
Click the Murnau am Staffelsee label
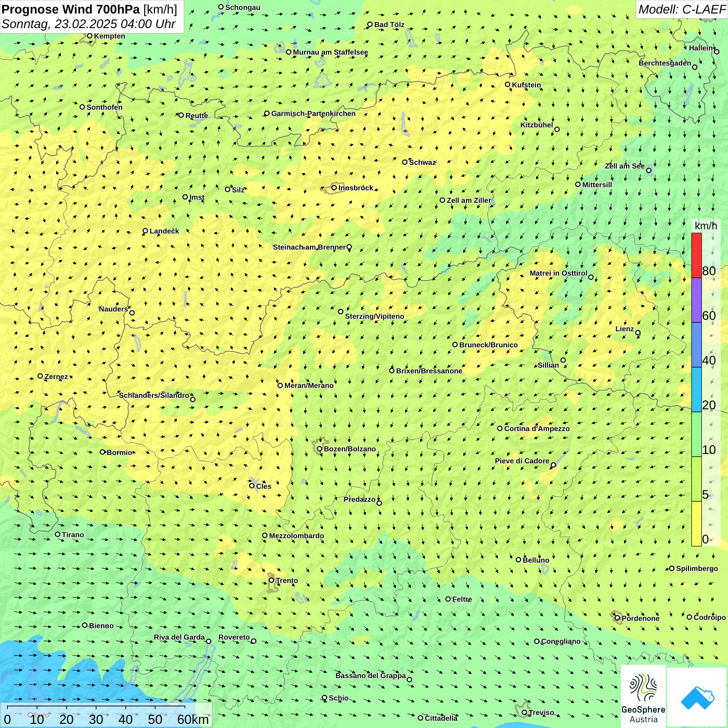point(331,52)
